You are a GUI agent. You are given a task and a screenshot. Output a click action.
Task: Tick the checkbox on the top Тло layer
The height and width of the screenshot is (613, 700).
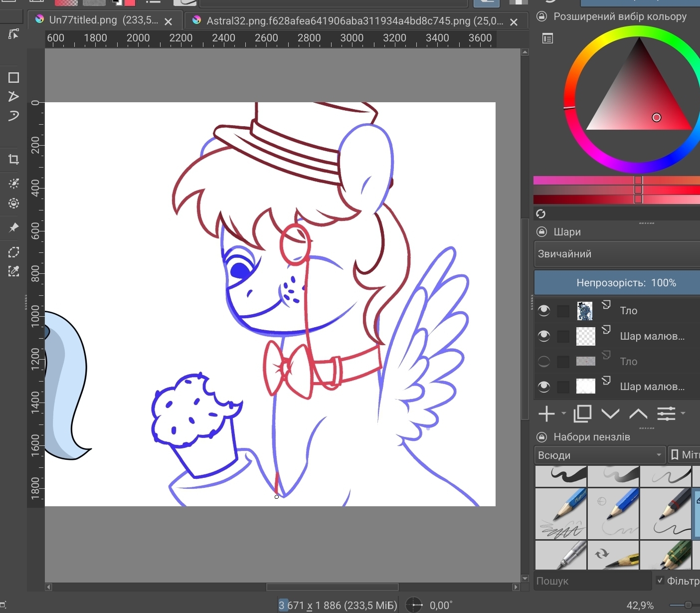click(x=563, y=311)
